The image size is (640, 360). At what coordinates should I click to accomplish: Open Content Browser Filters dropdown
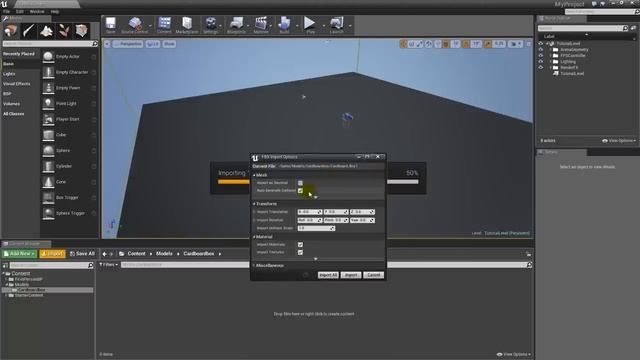click(x=109, y=264)
